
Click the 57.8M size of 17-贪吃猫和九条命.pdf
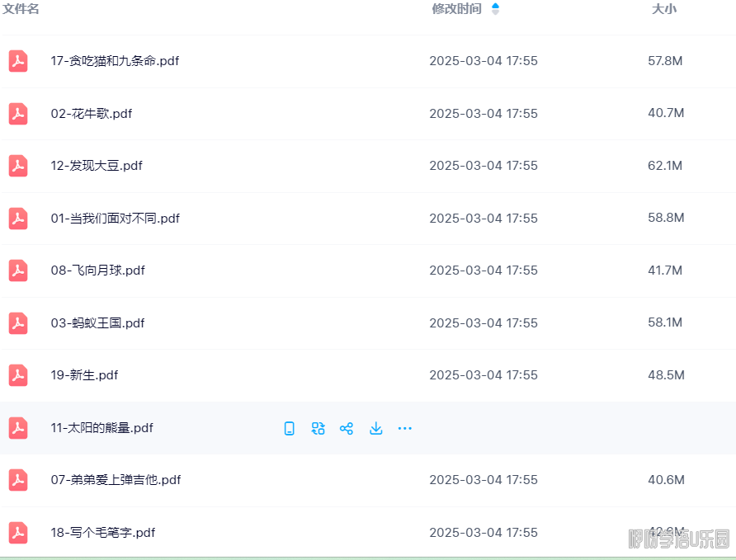click(665, 61)
